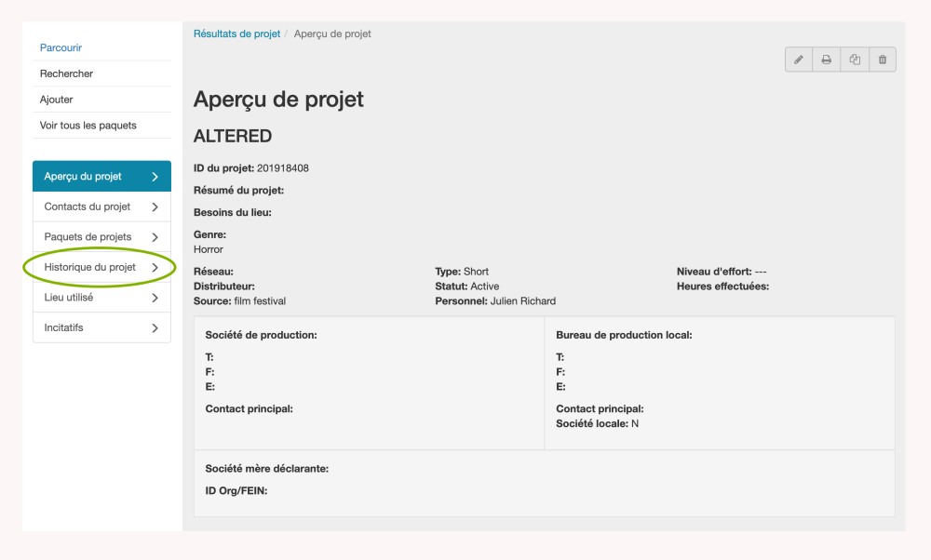The width and height of the screenshot is (931, 560).
Task: Expand the Lieu utilisé chevron
Action: tap(155, 298)
